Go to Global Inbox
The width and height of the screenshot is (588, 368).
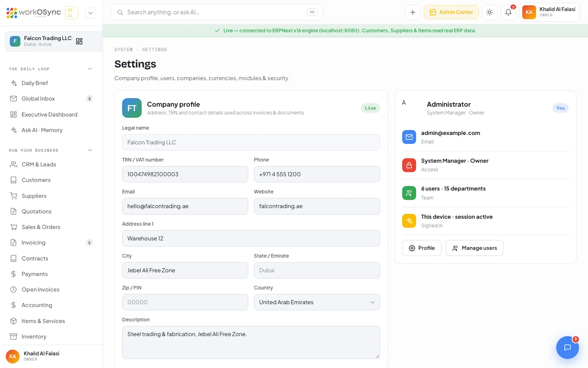(x=51, y=99)
